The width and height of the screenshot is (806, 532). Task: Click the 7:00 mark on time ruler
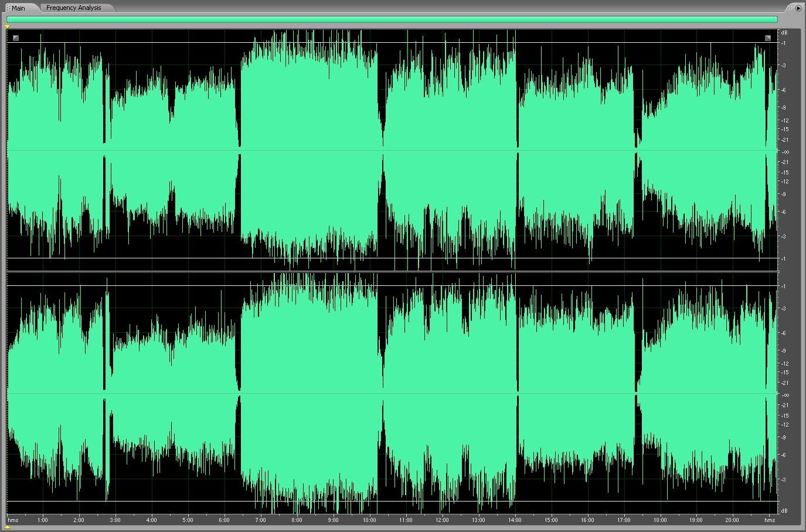click(x=260, y=520)
